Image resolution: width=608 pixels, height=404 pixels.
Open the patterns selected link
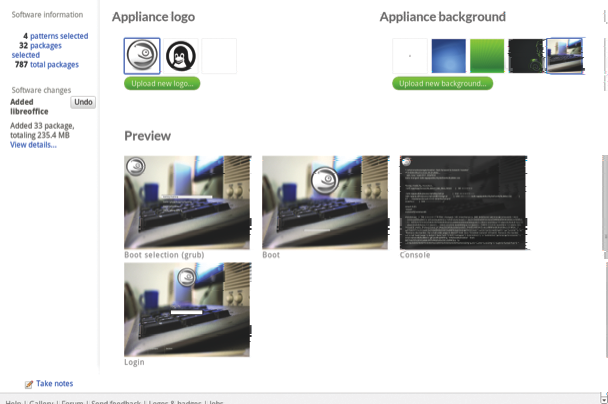coord(58,36)
